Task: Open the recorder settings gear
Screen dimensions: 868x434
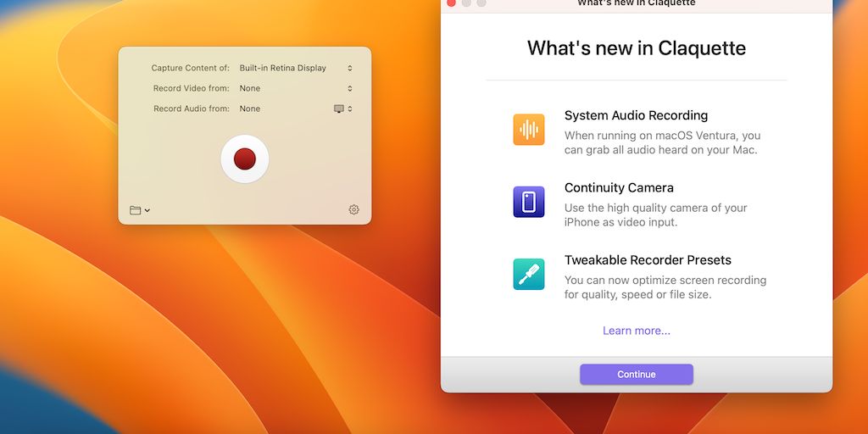Action: [354, 209]
